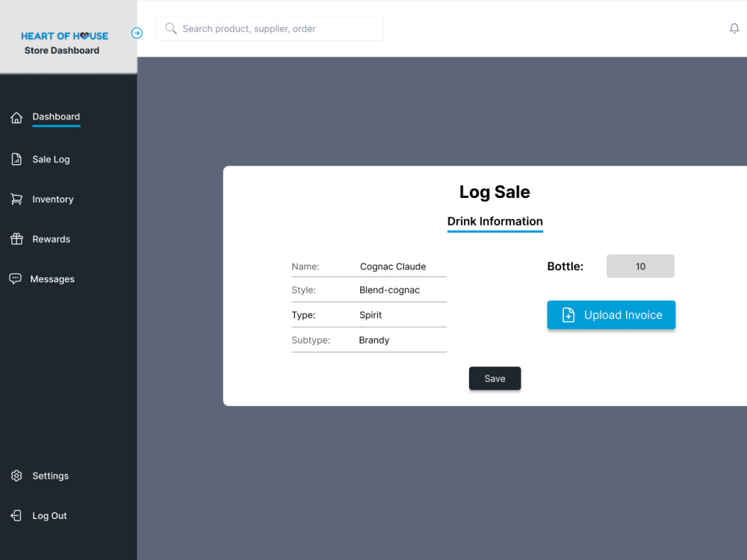Click the Name: label

(x=306, y=267)
